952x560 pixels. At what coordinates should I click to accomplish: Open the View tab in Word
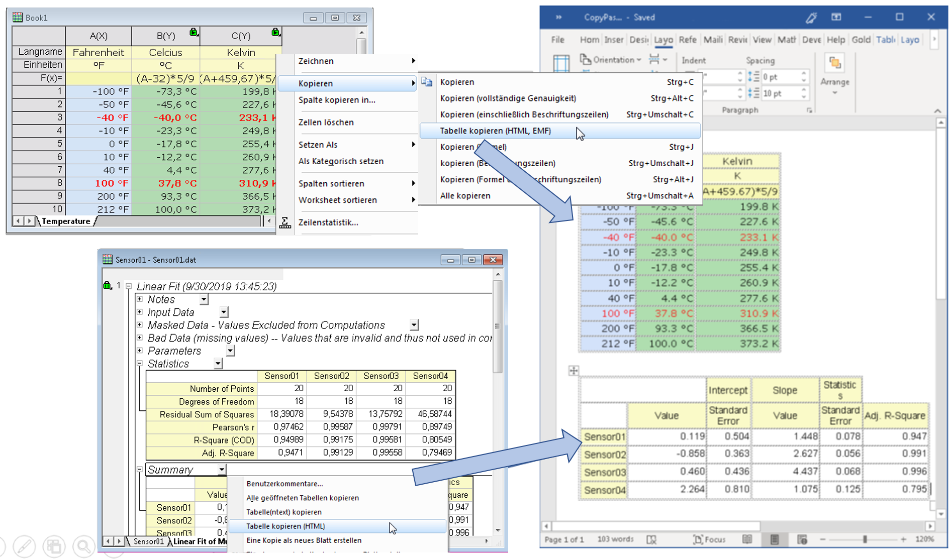pos(761,40)
